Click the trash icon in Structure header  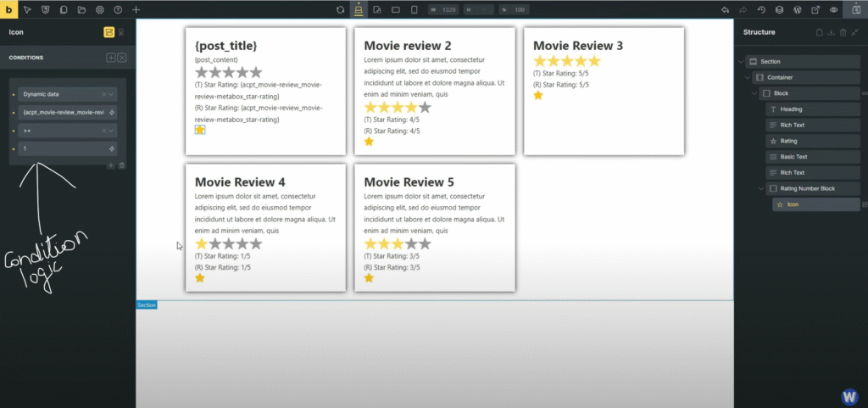click(x=843, y=33)
